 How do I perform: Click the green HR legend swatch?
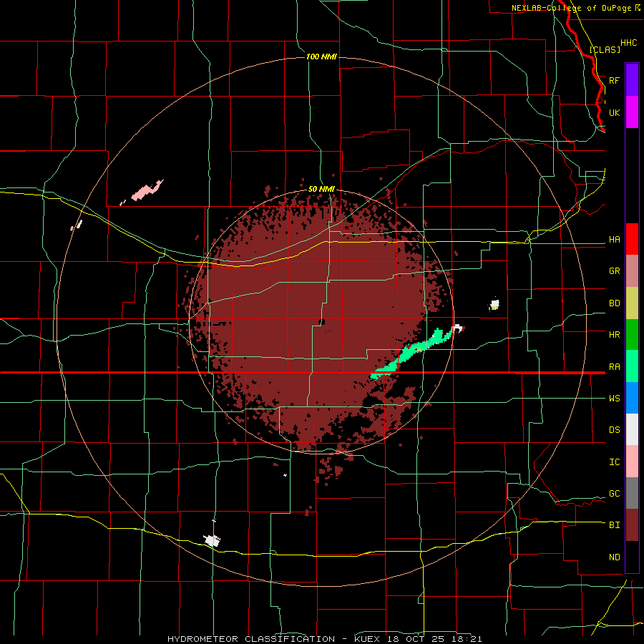(632, 335)
